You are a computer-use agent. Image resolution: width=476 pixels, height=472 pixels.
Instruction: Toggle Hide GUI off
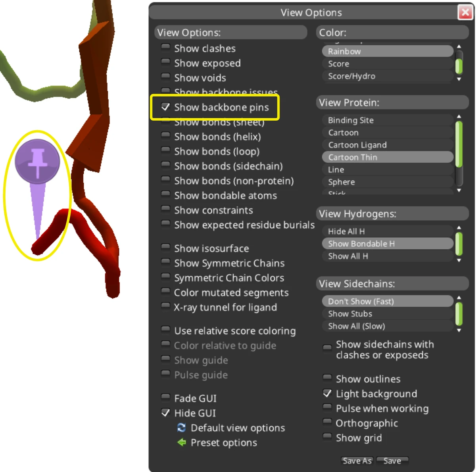[x=165, y=413]
